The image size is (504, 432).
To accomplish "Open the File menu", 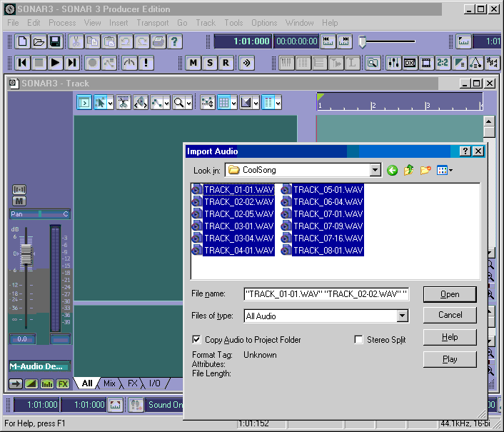I will (x=13, y=23).
